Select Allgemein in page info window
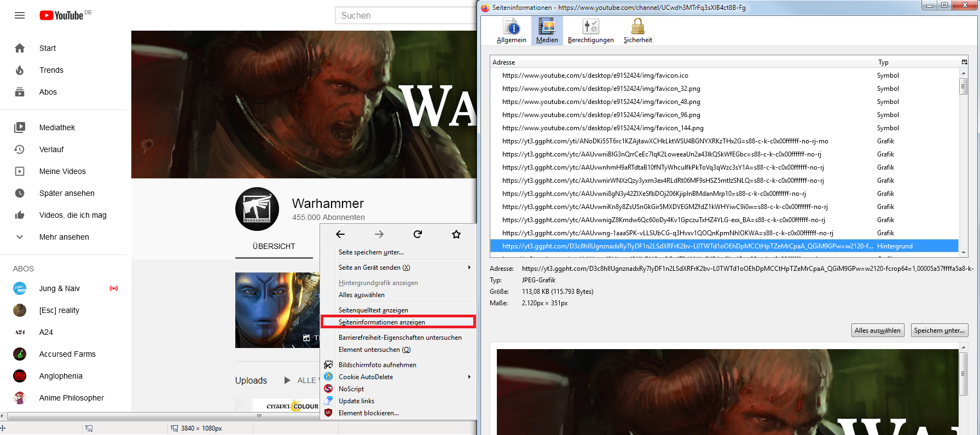Screen dimensions: 980x435 512,31
